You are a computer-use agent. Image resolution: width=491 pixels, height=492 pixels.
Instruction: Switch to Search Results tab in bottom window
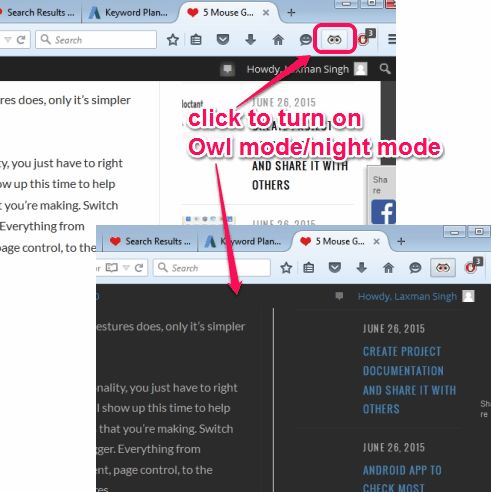pyautogui.click(x=150, y=241)
